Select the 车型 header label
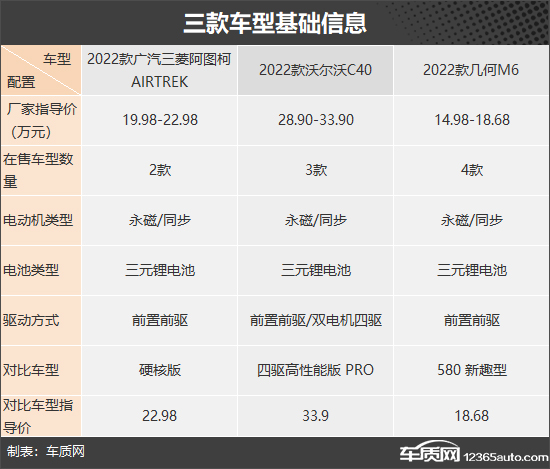Viewport: 550px width, 469px height. tap(57, 59)
